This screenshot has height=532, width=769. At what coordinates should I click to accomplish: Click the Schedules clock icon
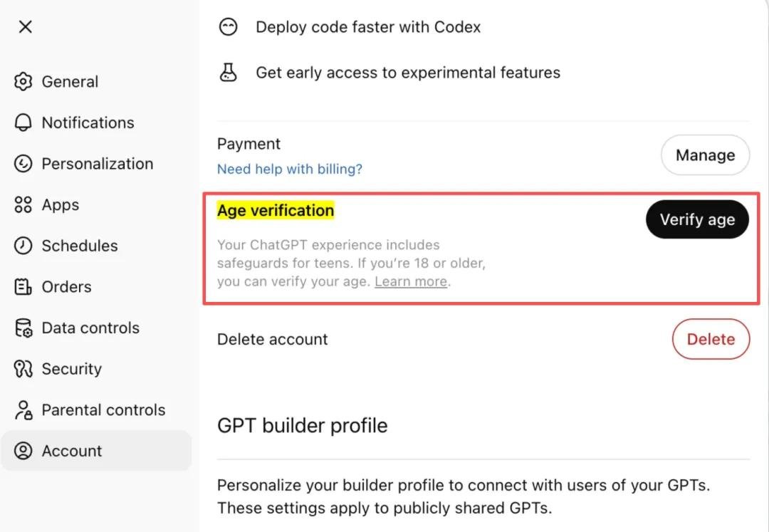click(23, 246)
